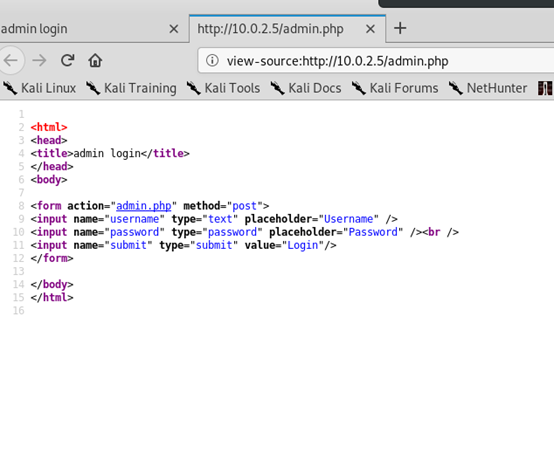Open the Kali Tools bookmark
This screenshot has width=554, height=454.
tap(224, 88)
